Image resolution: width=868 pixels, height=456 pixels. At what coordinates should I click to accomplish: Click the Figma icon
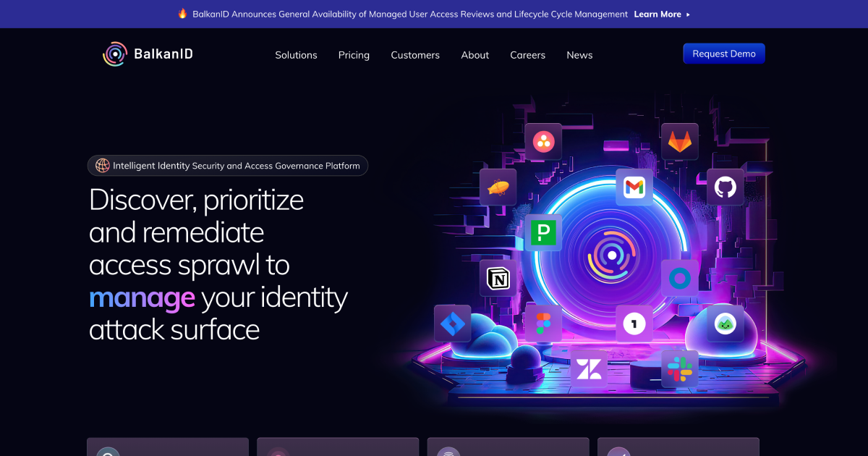543,324
